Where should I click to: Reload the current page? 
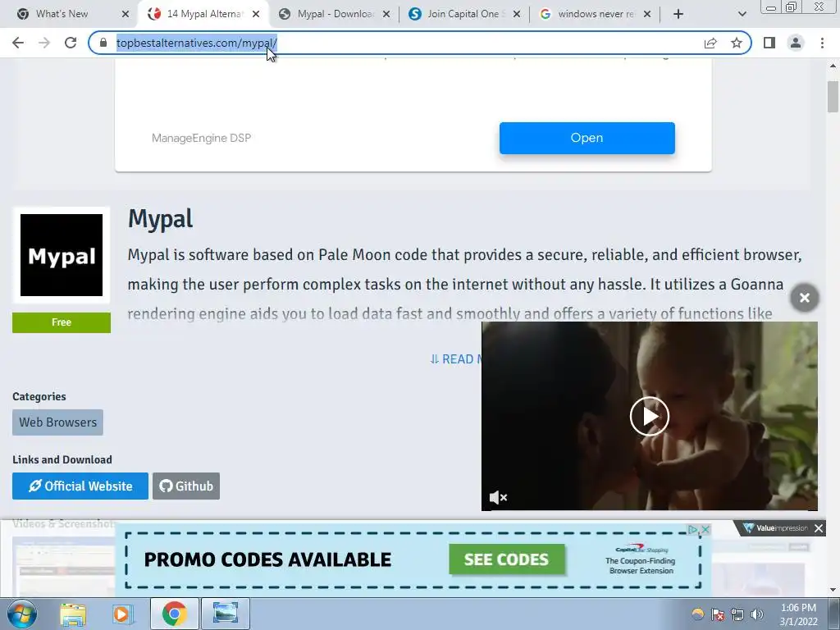coord(71,43)
